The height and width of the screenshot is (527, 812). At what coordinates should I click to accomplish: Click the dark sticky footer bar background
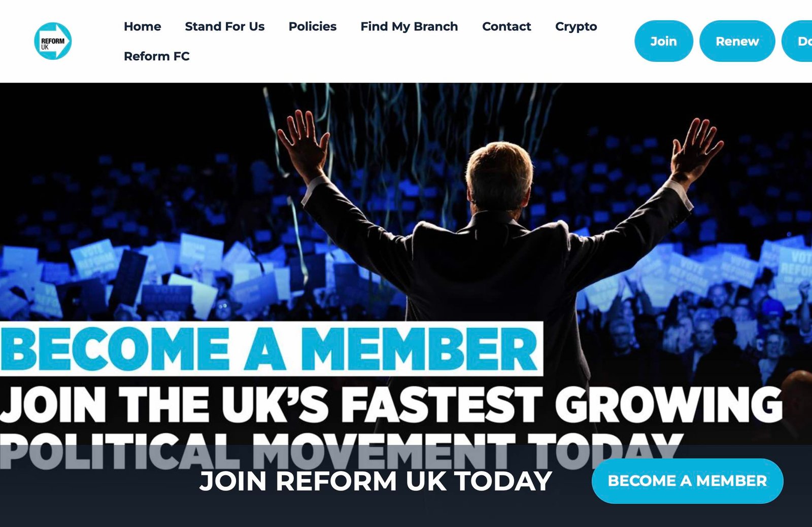pyautogui.click(x=101, y=502)
